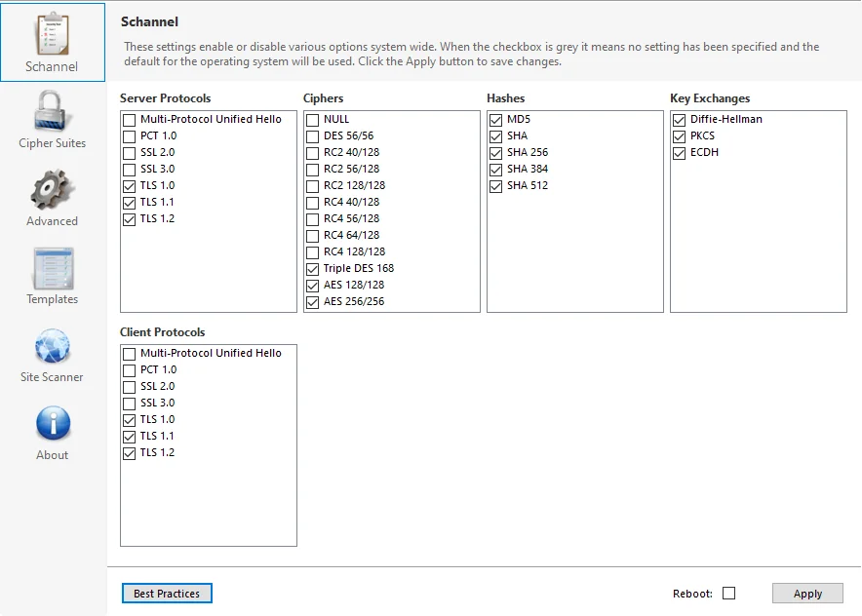Uncheck the SHA 512 hash

click(x=496, y=186)
